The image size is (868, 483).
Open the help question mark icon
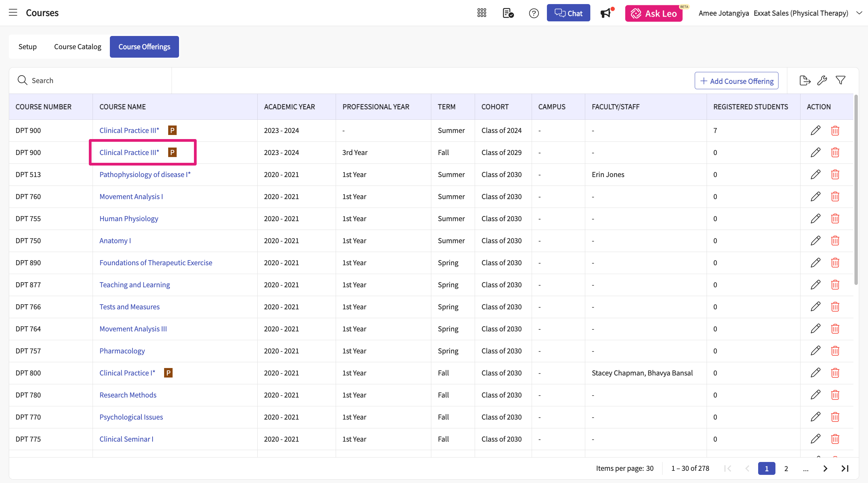[x=534, y=13]
